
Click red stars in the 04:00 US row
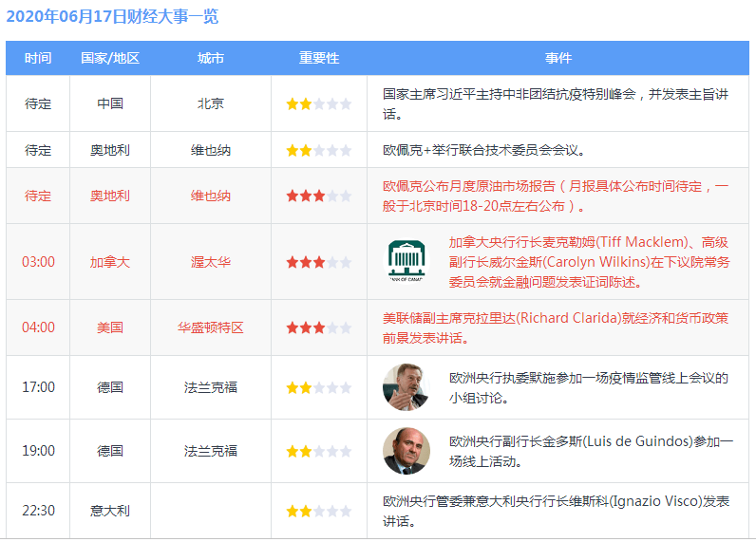click(x=318, y=327)
